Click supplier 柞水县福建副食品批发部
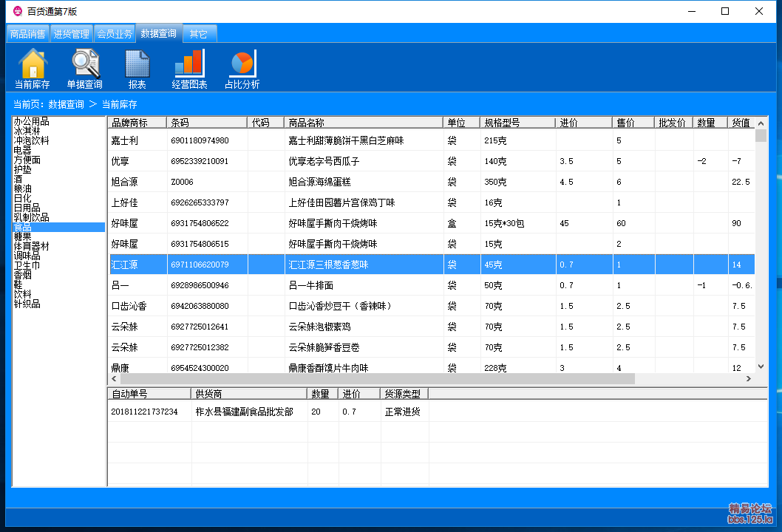 pos(245,412)
